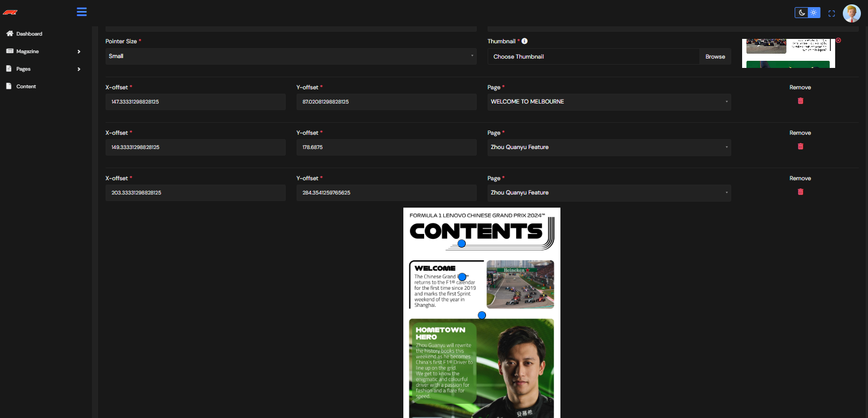Remove the thumbnail preview with red x

[x=838, y=41]
